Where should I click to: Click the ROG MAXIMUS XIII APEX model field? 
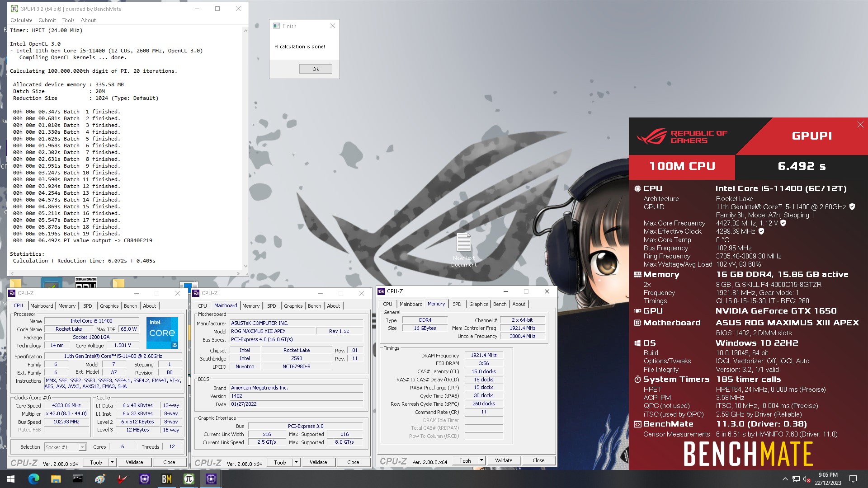pyautogui.click(x=273, y=331)
